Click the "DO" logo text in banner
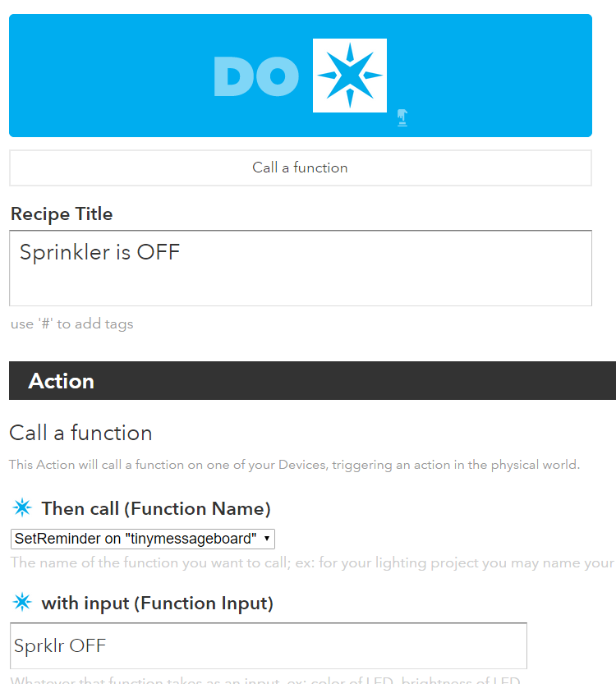This screenshot has height=684, width=616. (x=255, y=76)
